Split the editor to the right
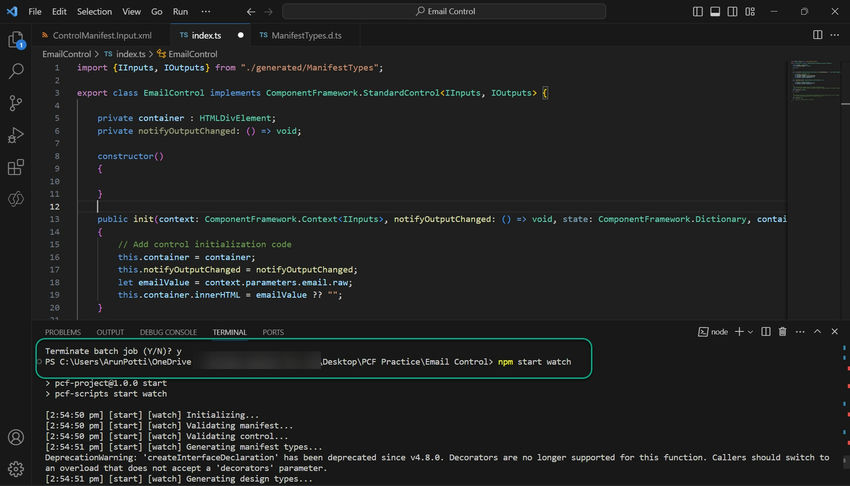 pos(817,35)
